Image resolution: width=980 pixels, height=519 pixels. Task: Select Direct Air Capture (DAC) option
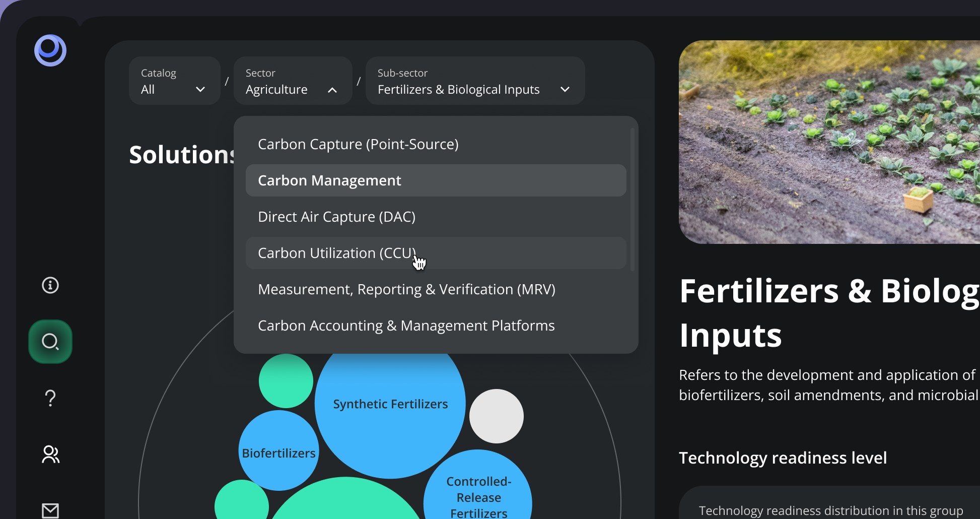click(436, 217)
